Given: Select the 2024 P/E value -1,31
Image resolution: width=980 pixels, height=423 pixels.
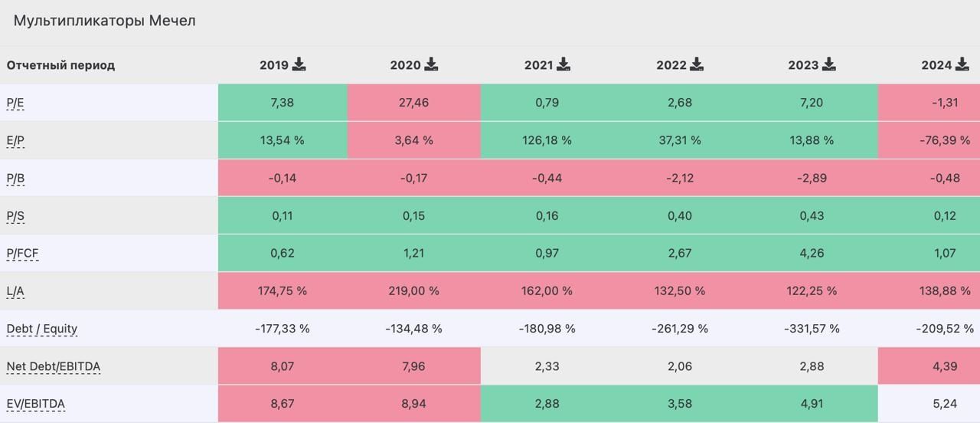Looking at the screenshot, I should (945, 103).
